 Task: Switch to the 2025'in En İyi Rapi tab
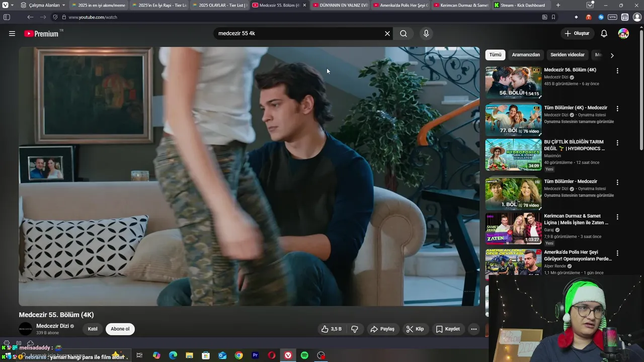[158, 5]
